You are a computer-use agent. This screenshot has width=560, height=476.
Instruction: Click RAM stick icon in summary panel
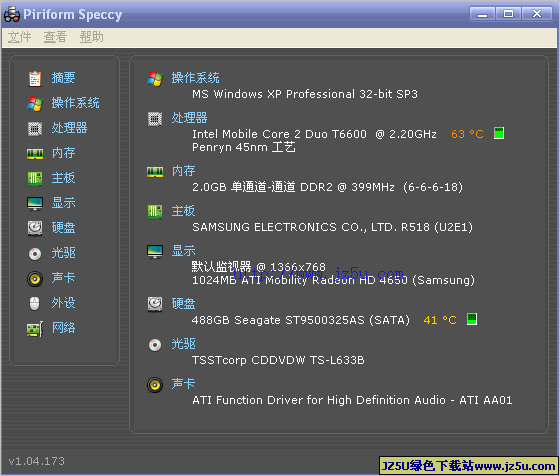coord(155,172)
